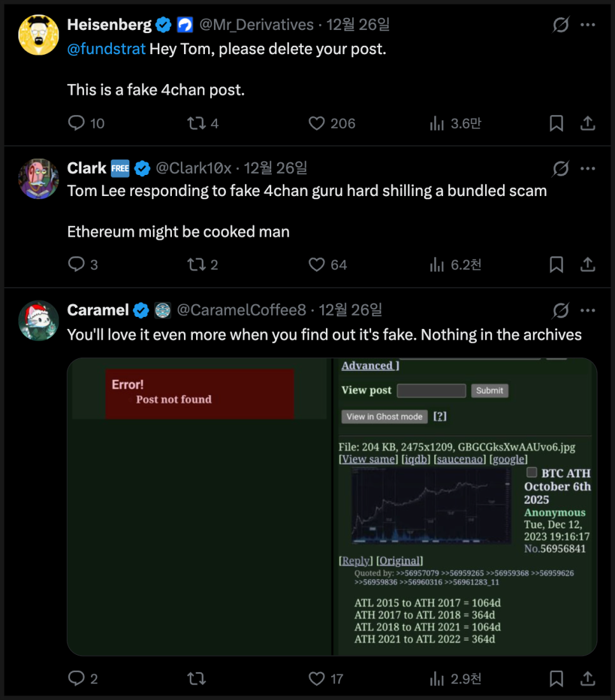Bookmark Clark's post
This screenshot has width=615, height=700.
point(556,265)
